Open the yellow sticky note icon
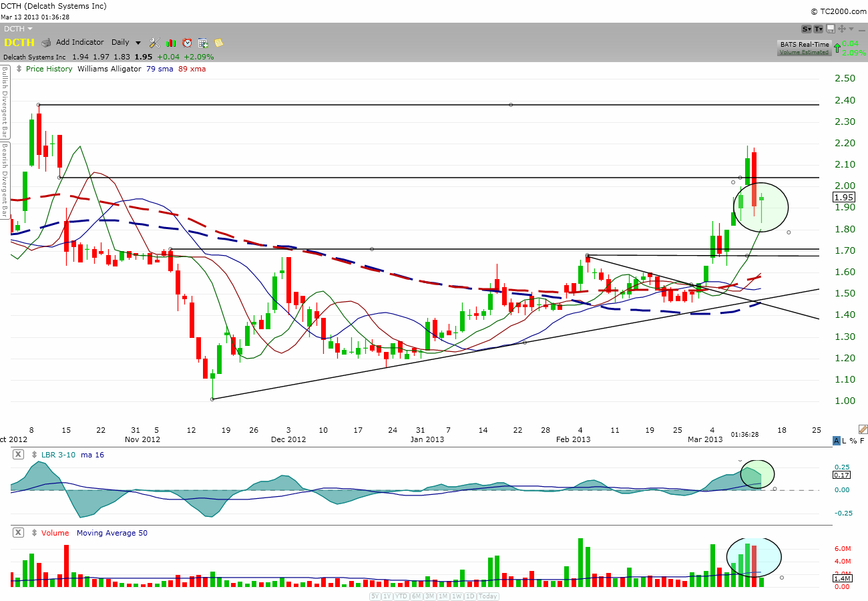The image size is (868, 601). click(x=219, y=43)
